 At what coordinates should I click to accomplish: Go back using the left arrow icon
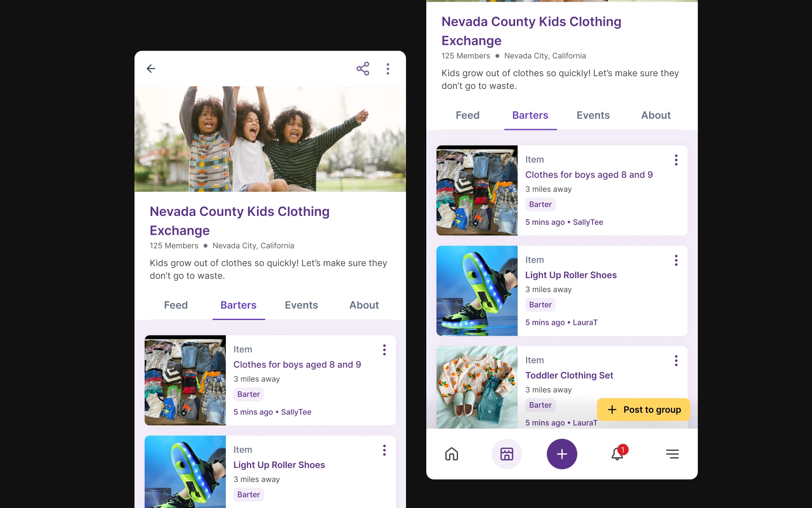tap(151, 69)
